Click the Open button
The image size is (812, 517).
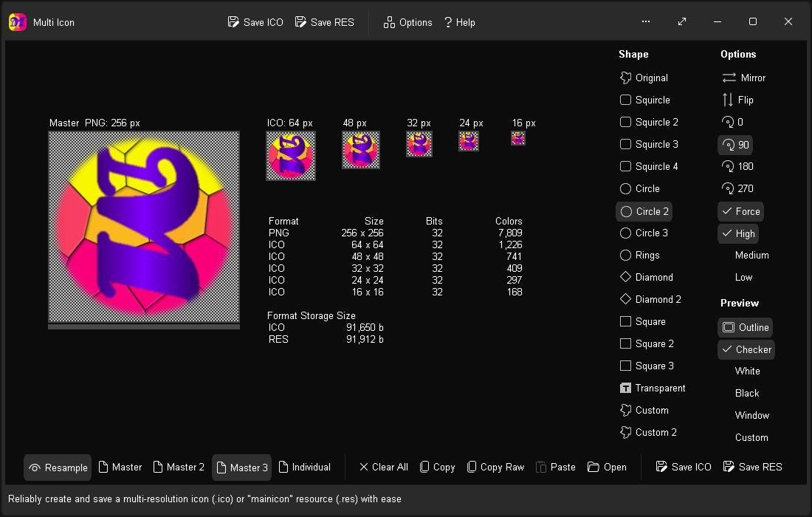[607, 468]
